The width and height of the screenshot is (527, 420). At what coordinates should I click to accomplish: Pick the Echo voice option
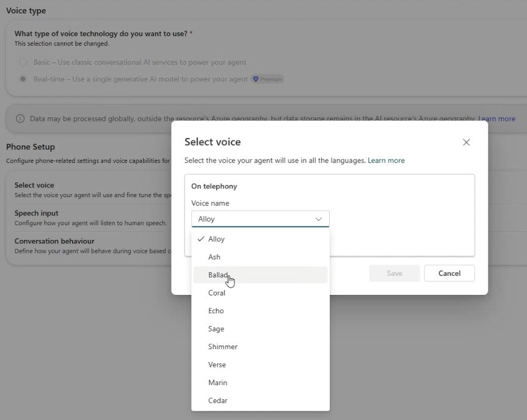pos(260,311)
